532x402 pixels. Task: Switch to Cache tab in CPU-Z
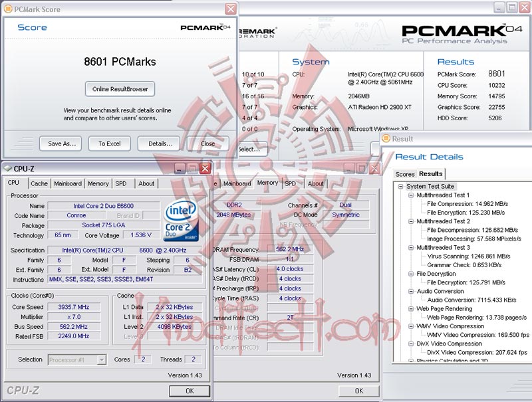(39, 183)
